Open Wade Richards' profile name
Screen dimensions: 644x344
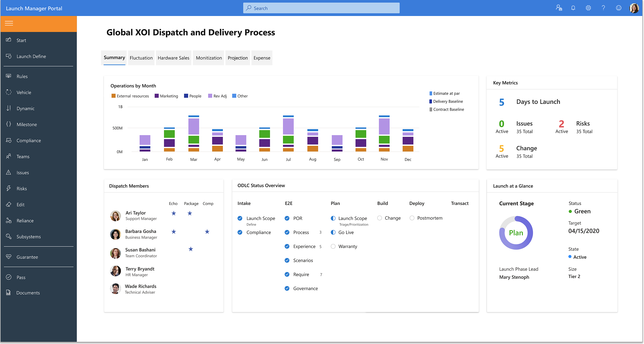pos(141,286)
